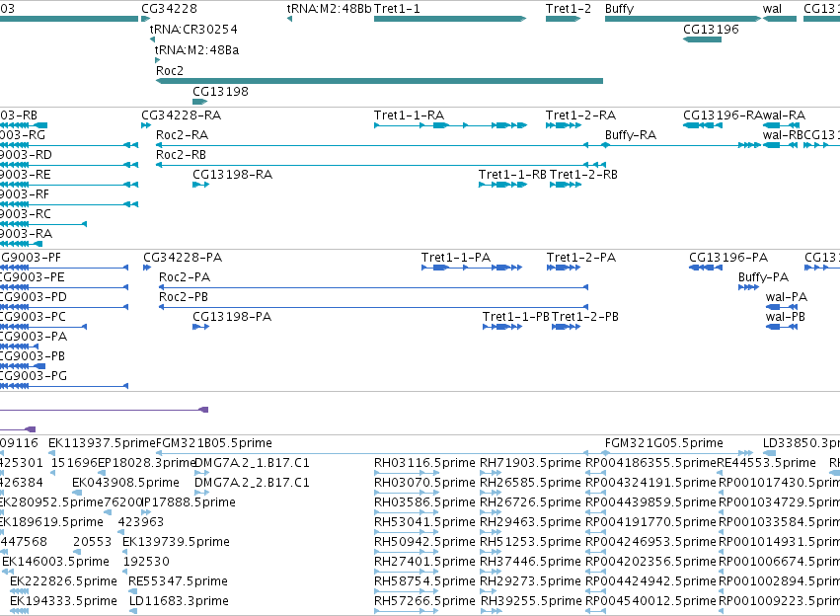This screenshot has height=616, width=840.
Task: Click the DMG7A.2_1.B17.C1 label
Action: (x=252, y=463)
